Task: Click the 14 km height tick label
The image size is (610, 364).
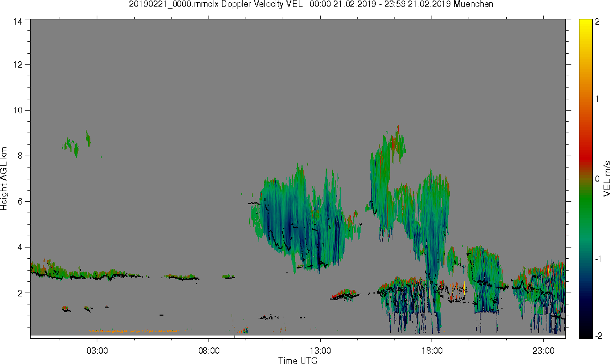Action: 18,22
